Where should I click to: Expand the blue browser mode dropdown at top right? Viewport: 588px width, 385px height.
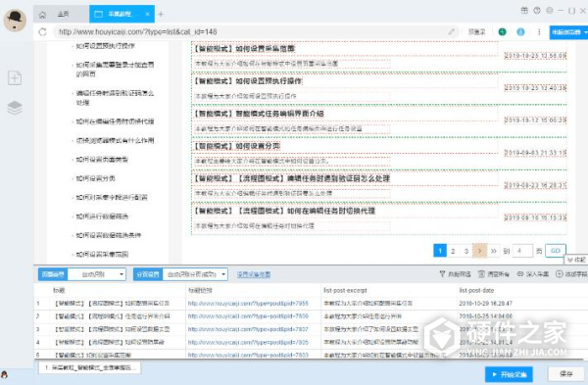tap(568, 32)
